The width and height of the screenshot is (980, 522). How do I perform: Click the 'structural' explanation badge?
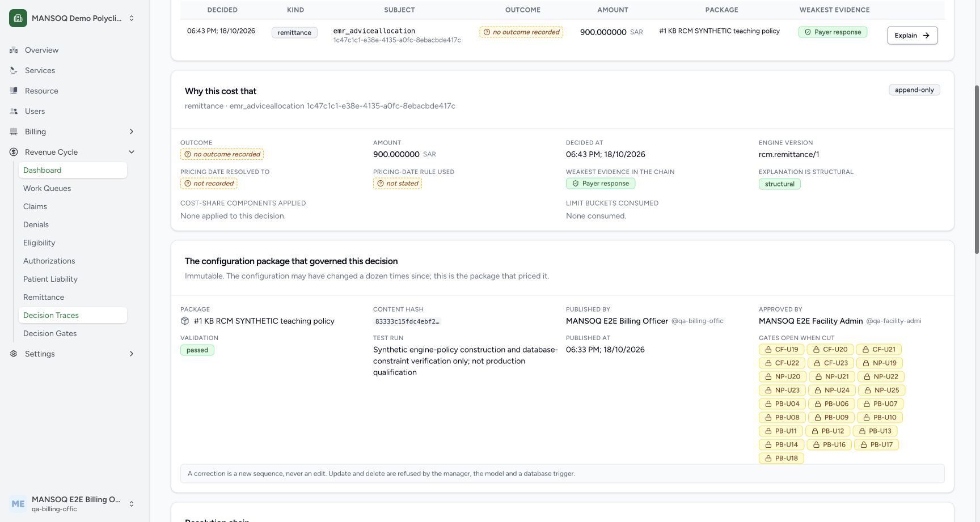[779, 184]
